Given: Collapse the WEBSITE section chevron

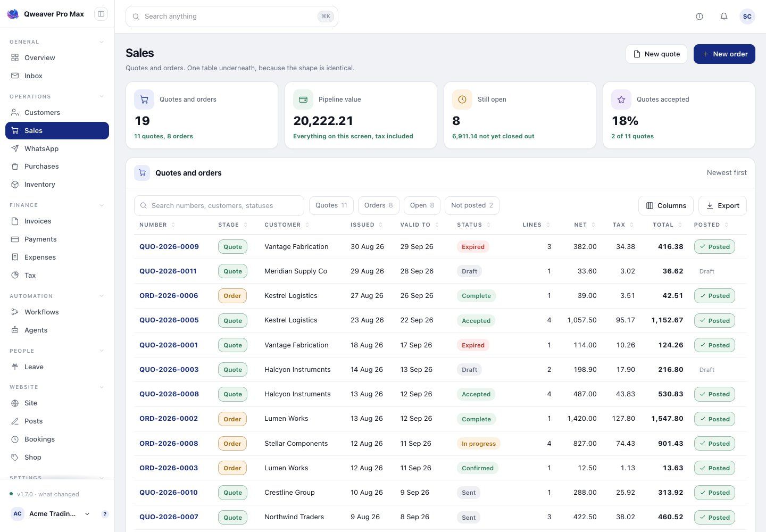Looking at the screenshot, I should 101,387.
